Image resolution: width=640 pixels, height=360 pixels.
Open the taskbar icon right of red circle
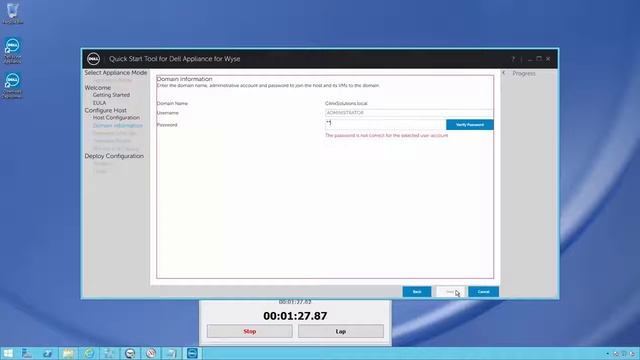[171, 353]
